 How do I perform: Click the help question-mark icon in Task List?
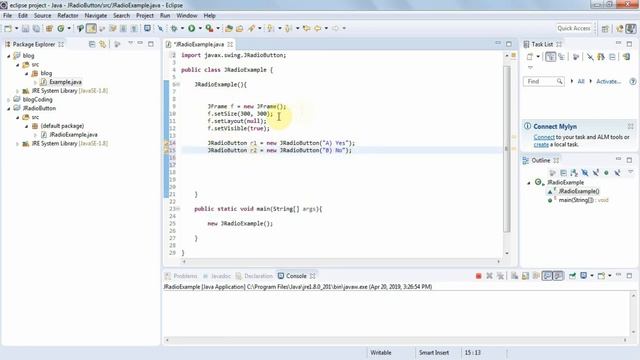[x=633, y=82]
